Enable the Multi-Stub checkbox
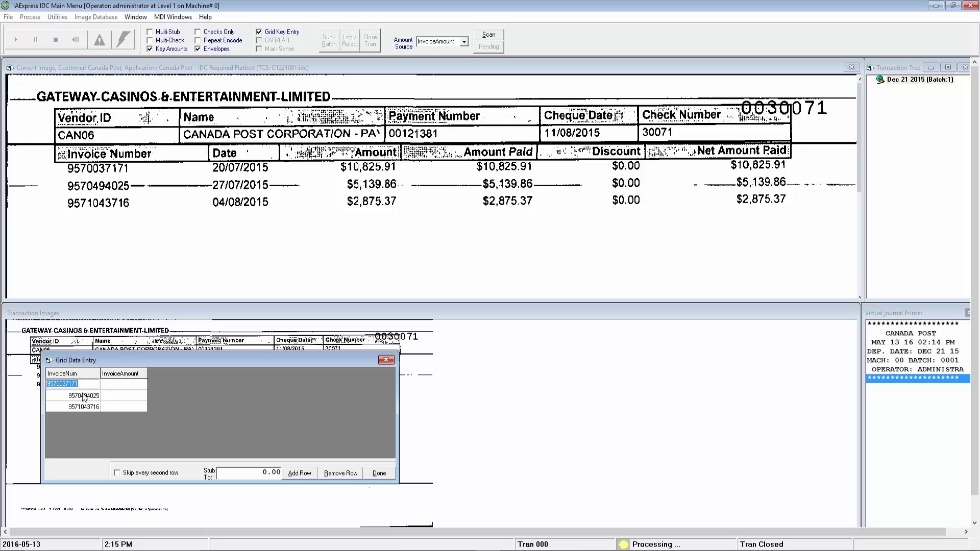This screenshot has width=980, height=551. click(150, 32)
